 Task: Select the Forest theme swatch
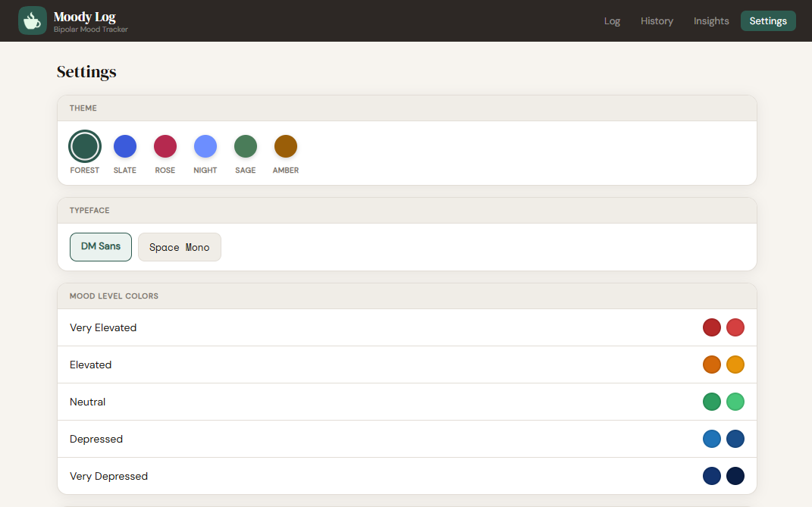84,146
